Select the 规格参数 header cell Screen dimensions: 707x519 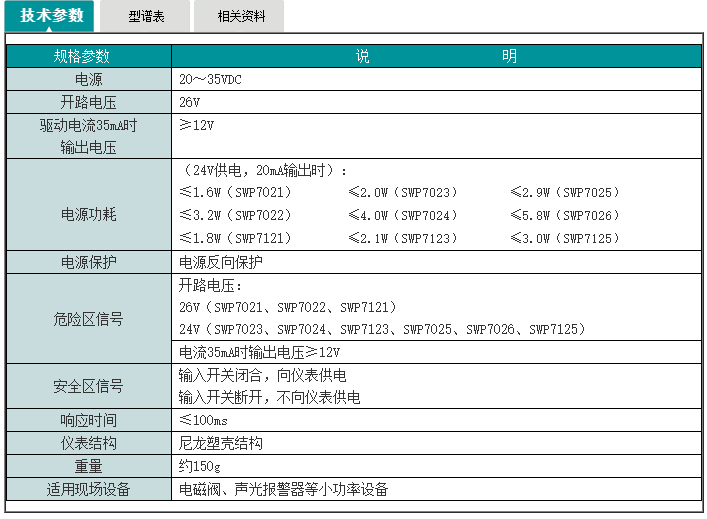click(x=89, y=56)
